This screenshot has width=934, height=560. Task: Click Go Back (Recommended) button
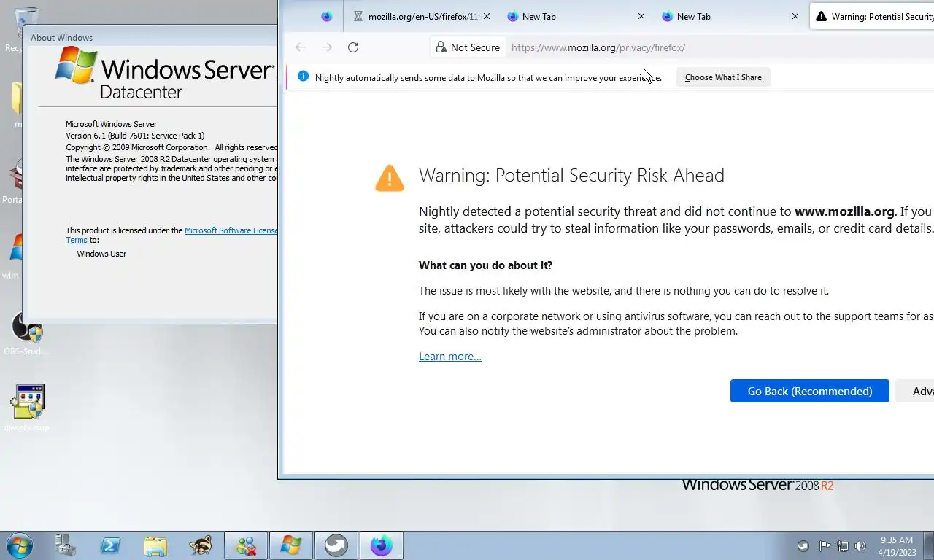(x=810, y=391)
